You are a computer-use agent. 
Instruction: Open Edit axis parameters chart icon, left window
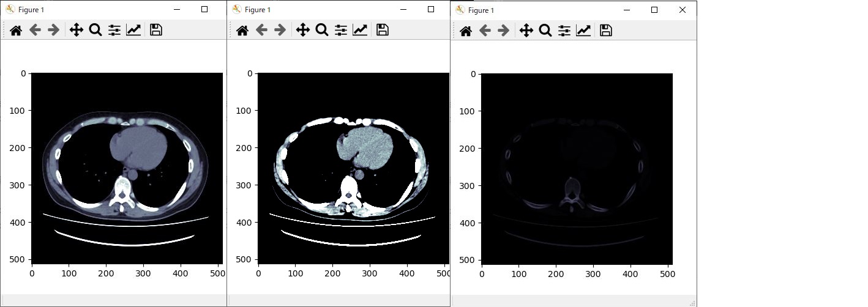click(133, 30)
